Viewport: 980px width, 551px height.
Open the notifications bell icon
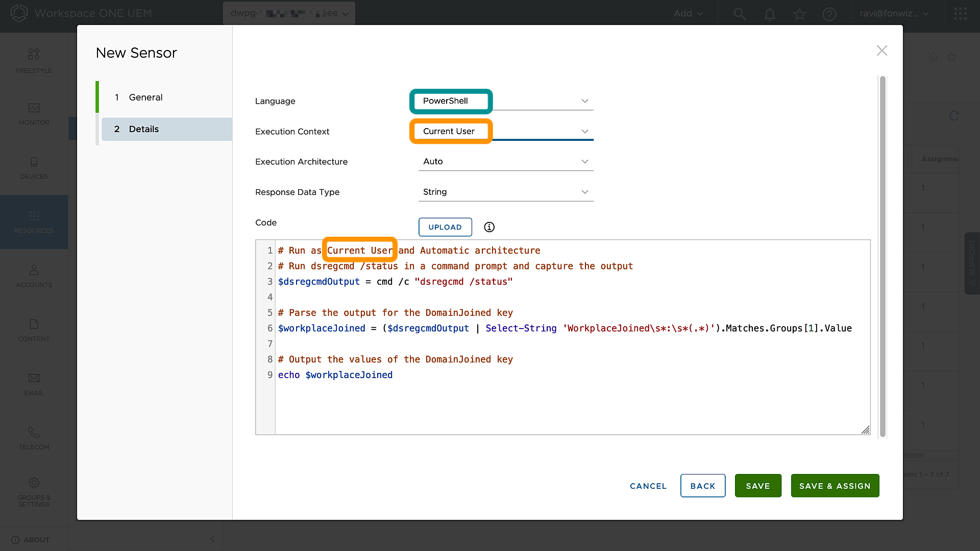click(770, 14)
